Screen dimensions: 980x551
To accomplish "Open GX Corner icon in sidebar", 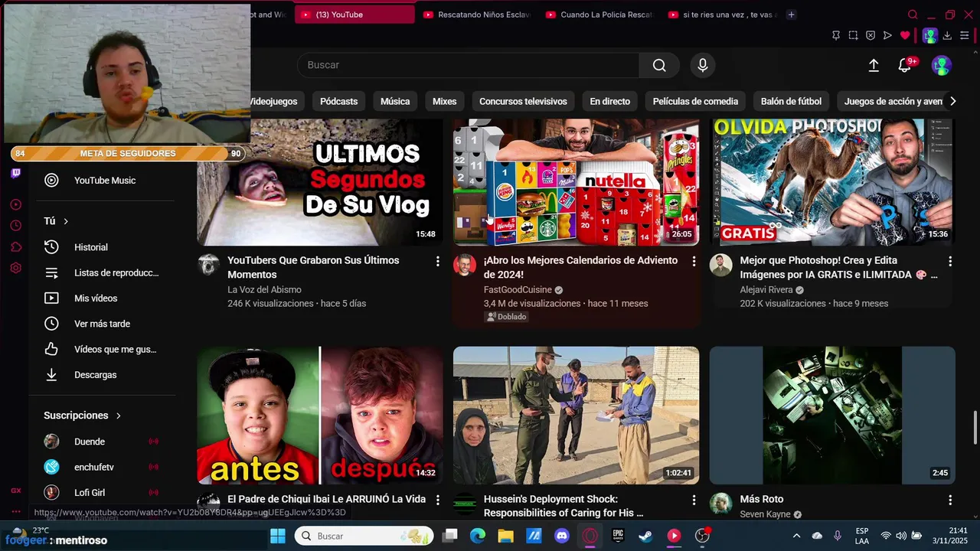I will (x=16, y=491).
